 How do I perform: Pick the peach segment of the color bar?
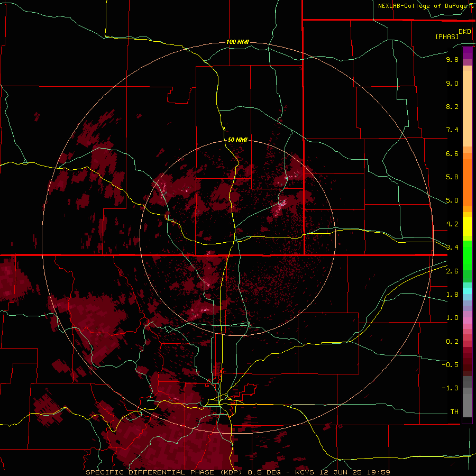point(467,108)
